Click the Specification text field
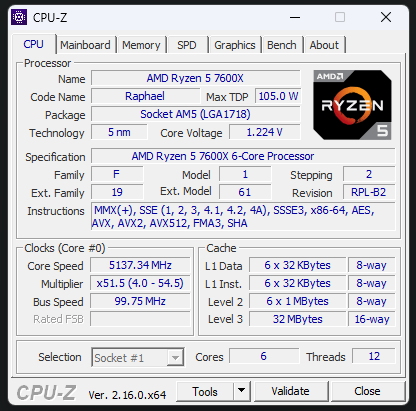The height and width of the screenshot is (411, 416). (x=243, y=156)
